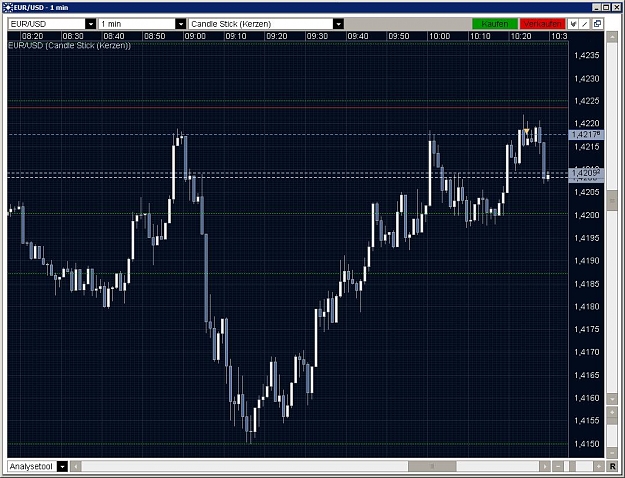
Task: Click the 1,4175 price axis label
Action: coord(587,329)
